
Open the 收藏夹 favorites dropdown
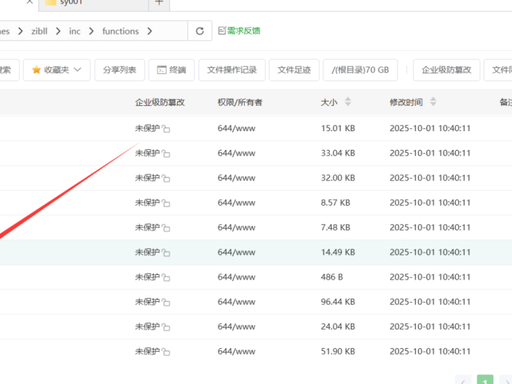point(57,70)
